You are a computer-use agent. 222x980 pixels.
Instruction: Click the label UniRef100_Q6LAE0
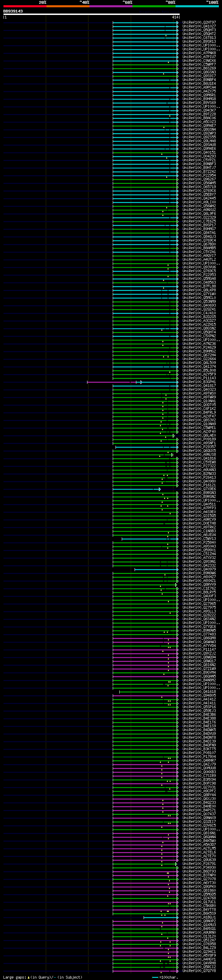(x=199, y=436)
